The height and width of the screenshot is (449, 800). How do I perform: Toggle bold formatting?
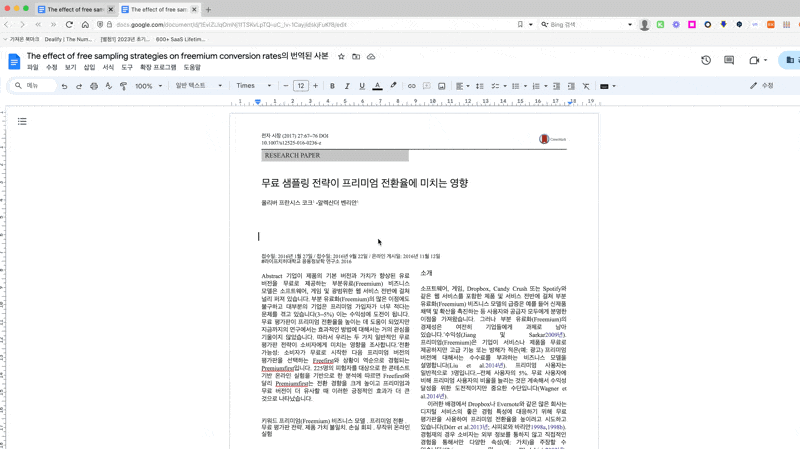tap(332, 86)
